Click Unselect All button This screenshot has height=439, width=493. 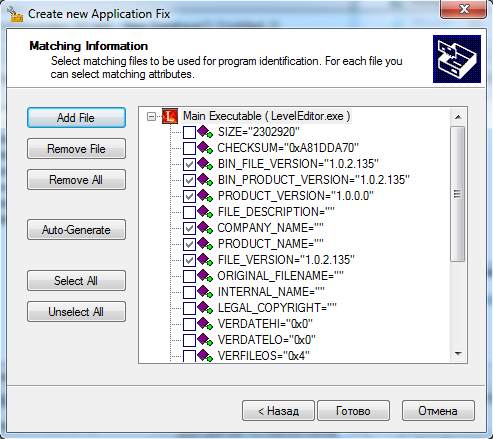pyautogui.click(x=76, y=312)
